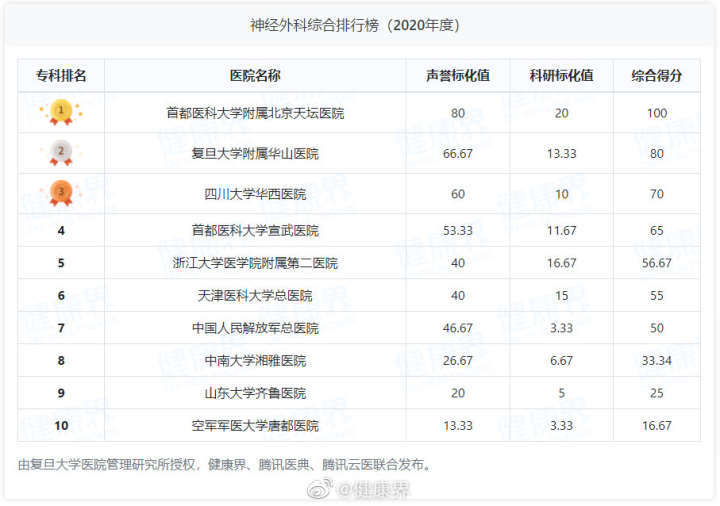Image resolution: width=720 pixels, height=506 pixels.
Task: Click the 科研标化值 column header
Action: tap(561, 75)
